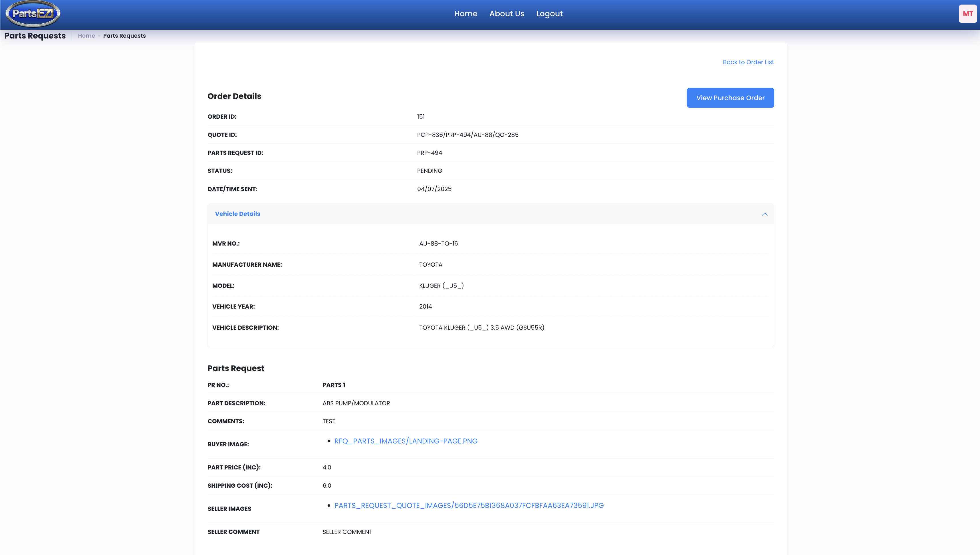The width and height of the screenshot is (980, 555).
Task: Follow the Back to Order List link
Action: point(748,62)
